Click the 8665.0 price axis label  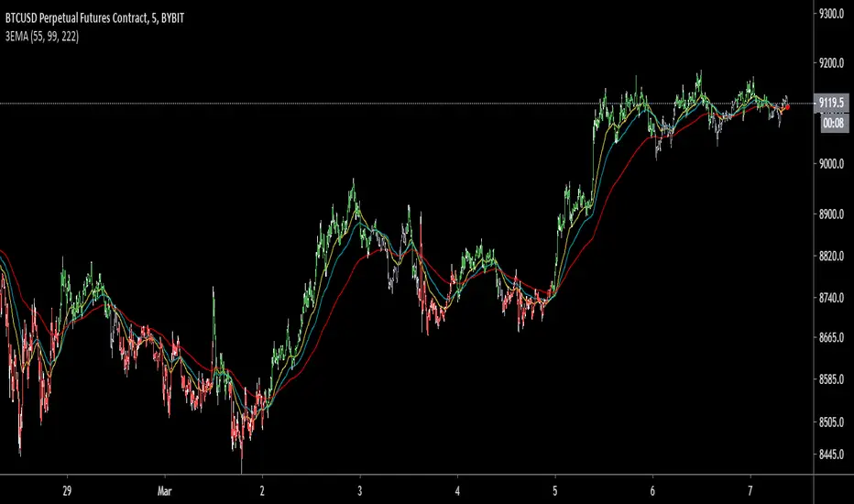coord(832,337)
